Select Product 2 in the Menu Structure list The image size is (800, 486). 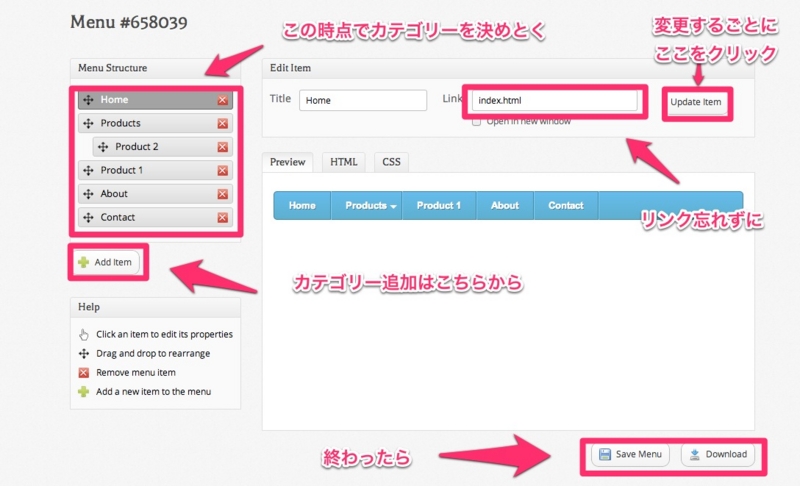163,147
